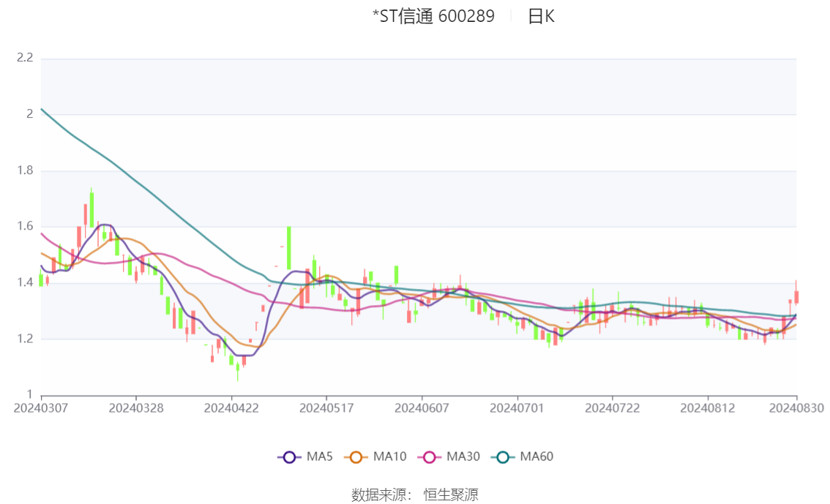Click the y-axis label 1.4
Screen dimensions: 830x504
coord(25,282)
